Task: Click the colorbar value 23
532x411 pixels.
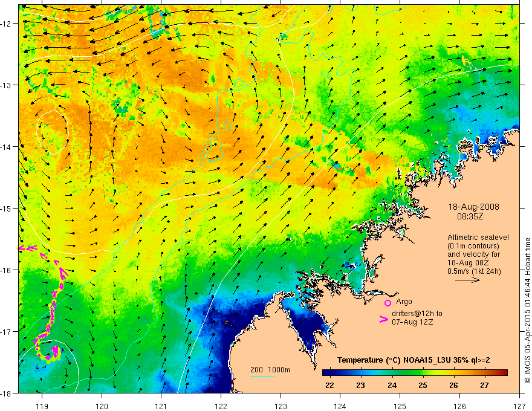Action: coord(360,385)
